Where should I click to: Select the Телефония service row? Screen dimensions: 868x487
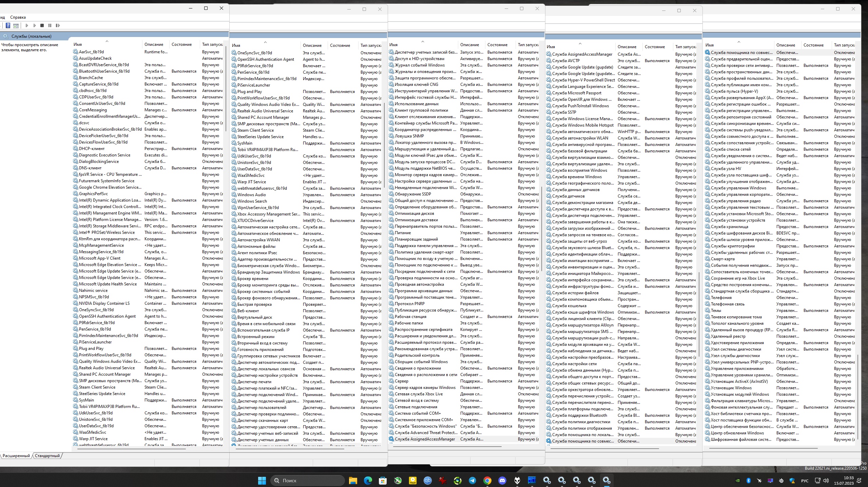tap(721, 298)
